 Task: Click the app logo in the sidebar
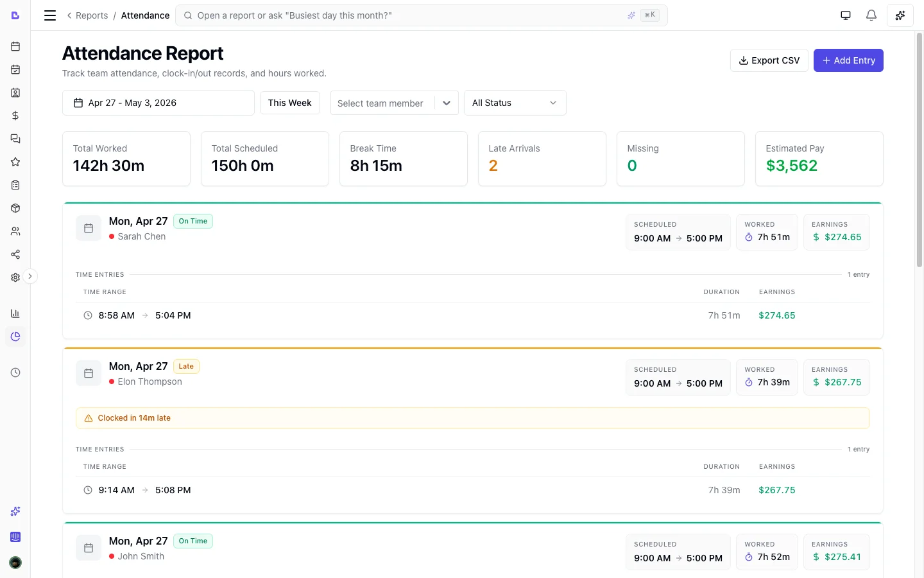(15, 15)
